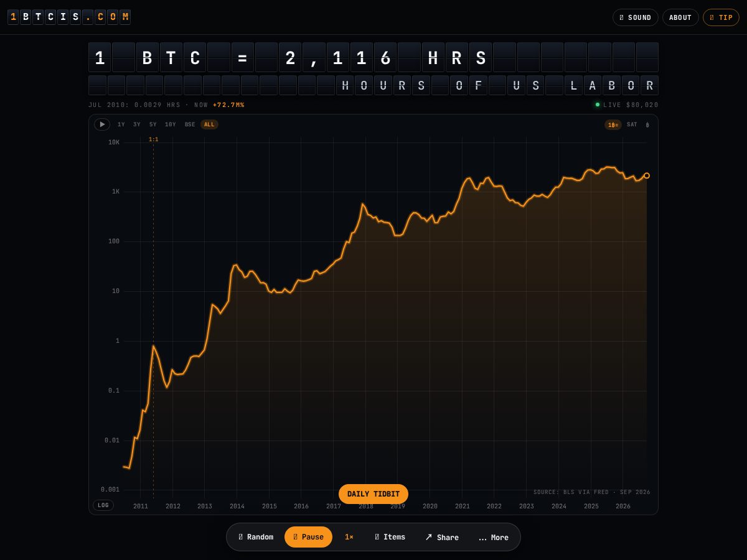Toggle the Sound button
The image size is (747, 560).
[635, 17]
